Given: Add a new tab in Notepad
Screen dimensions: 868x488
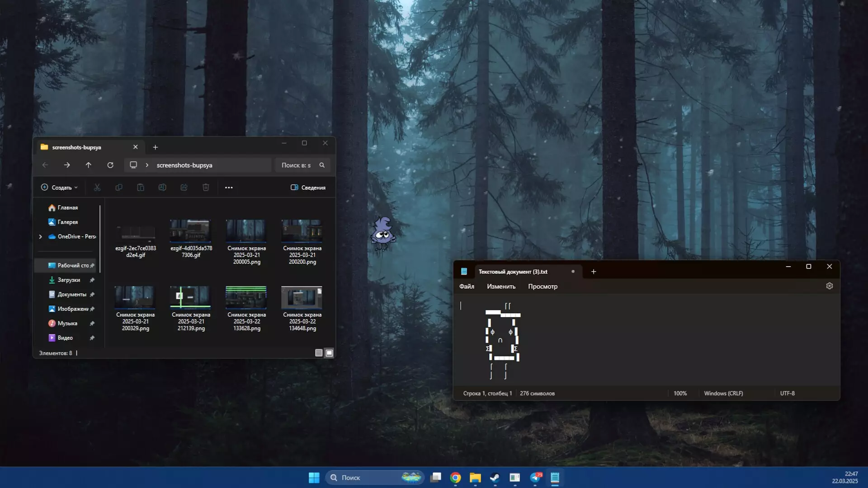Looking at the screenshot, I should click(x=594, y=272).
